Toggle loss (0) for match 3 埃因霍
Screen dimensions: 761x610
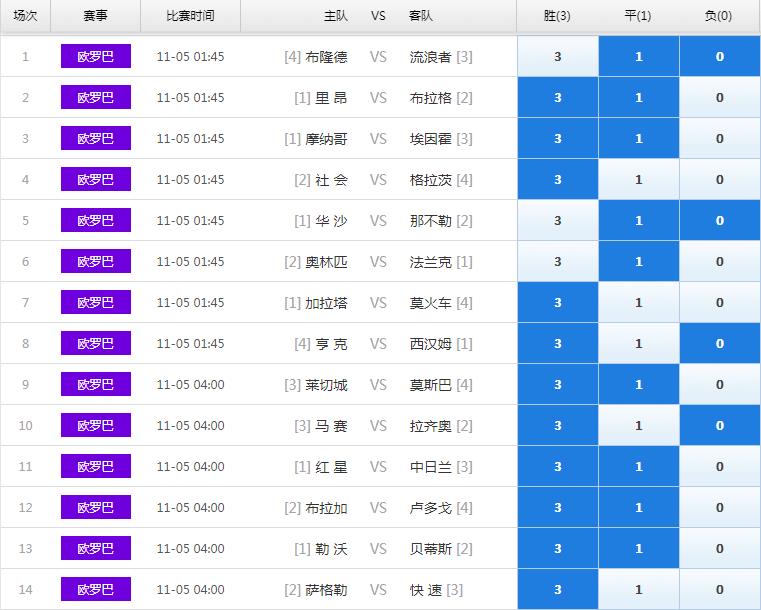720,138
